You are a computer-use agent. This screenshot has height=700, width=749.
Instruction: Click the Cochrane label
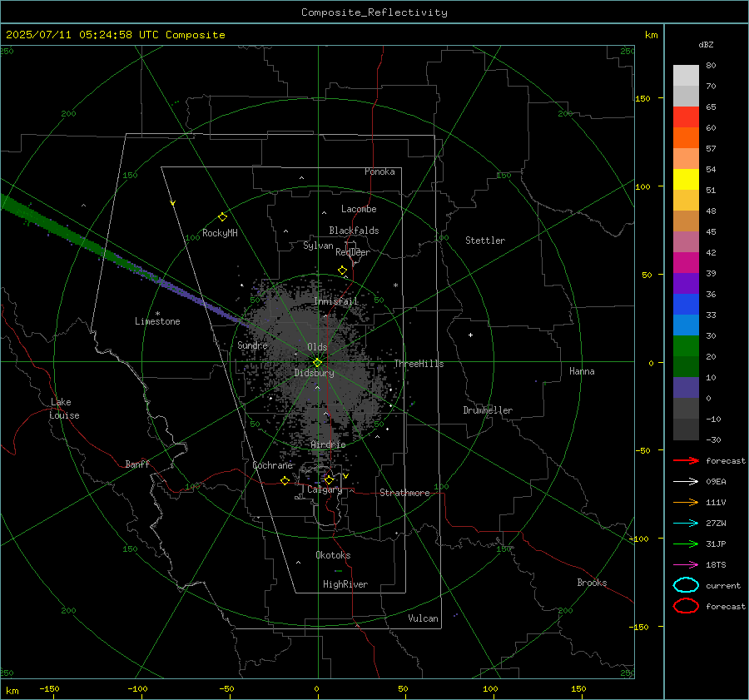[272, 465]
